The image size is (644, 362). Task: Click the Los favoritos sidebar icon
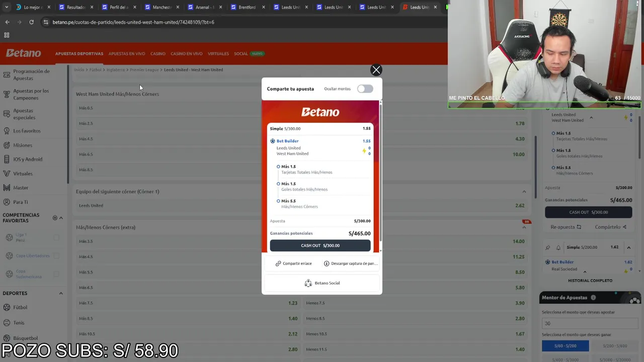(x=7, y=131)
